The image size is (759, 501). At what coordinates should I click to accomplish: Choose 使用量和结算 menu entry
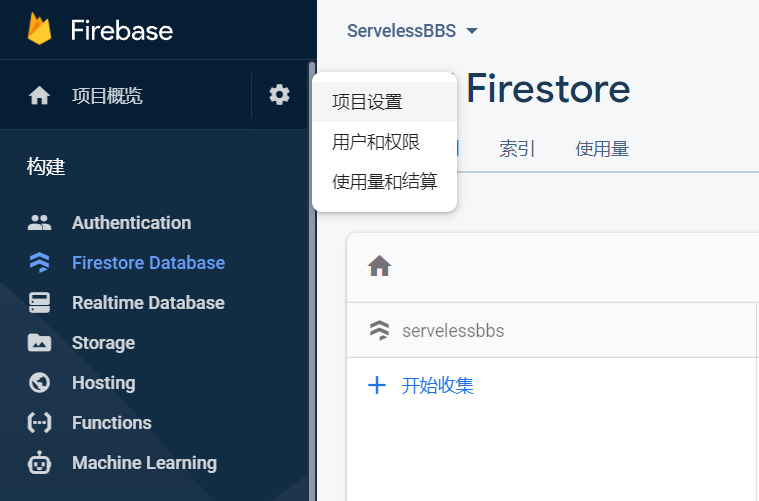[384, 182]
